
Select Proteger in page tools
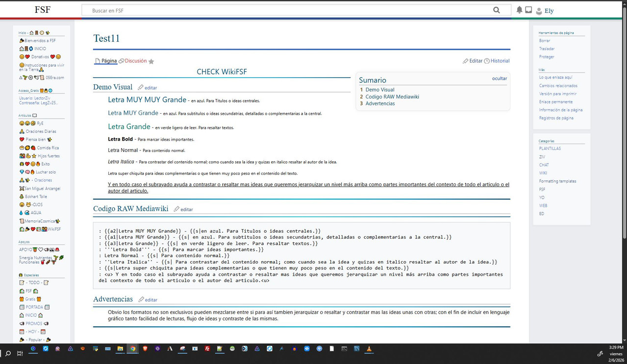[547, 57]
